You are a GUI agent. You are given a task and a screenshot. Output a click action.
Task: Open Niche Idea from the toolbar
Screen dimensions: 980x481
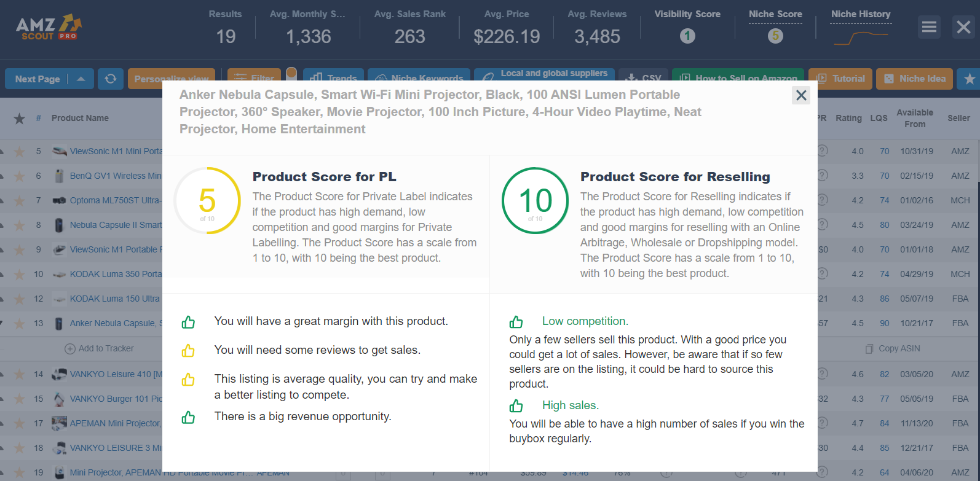point(914,79)
